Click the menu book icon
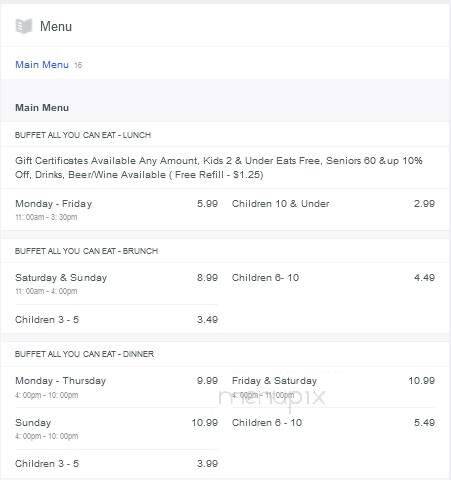Viewport: 451px width, 480px height. (x=24, y=26)
